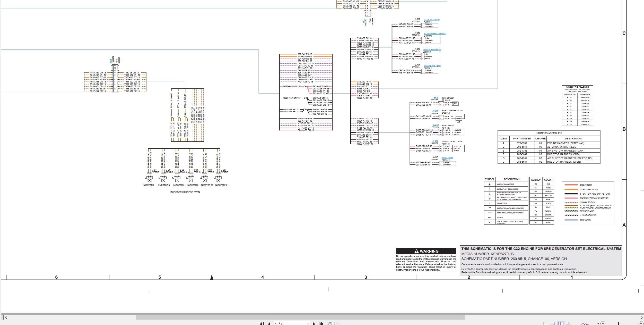644x325 pixels.
Task: Follow the A-C3 connector link
Action: coord(363,21)
